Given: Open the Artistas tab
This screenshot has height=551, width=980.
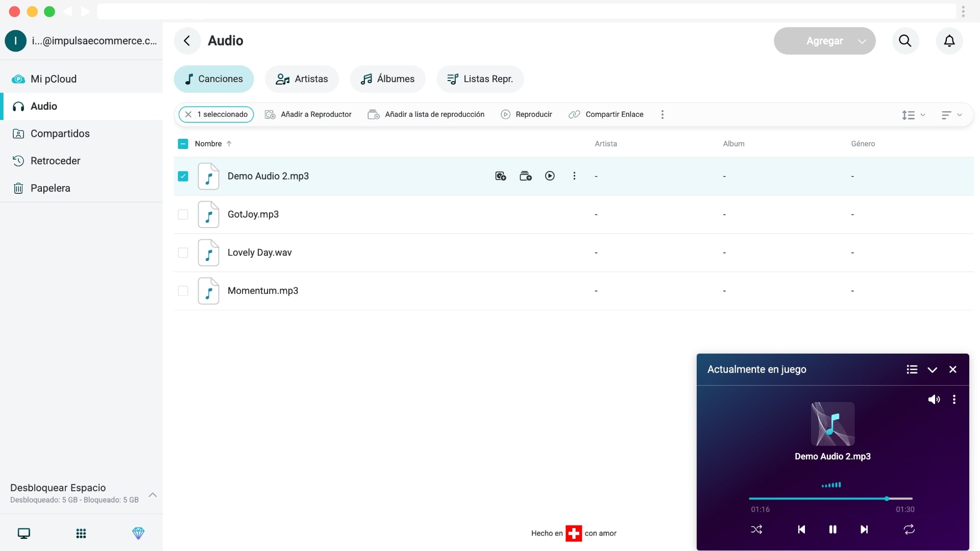Looking at the screenshot, I should pos(302,79).
